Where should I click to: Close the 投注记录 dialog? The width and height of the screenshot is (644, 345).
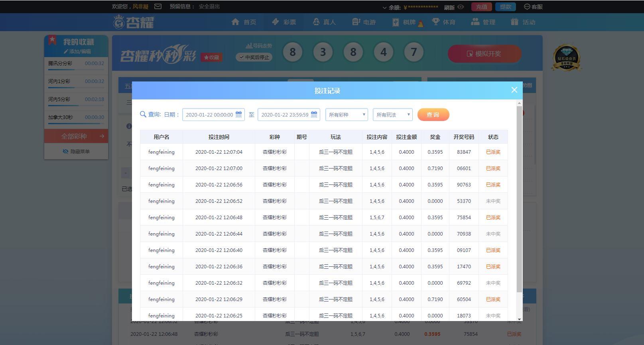tap(514, 90)
